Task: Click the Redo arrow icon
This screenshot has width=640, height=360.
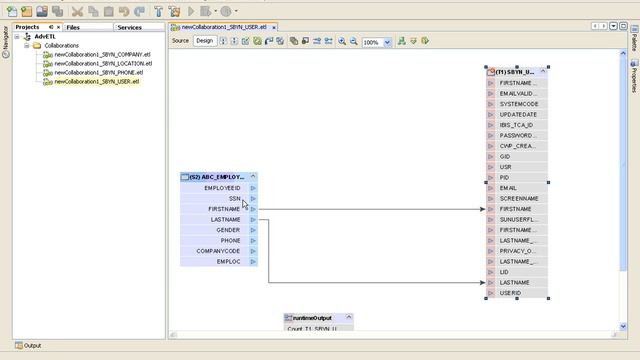Action: coord(140,11)
